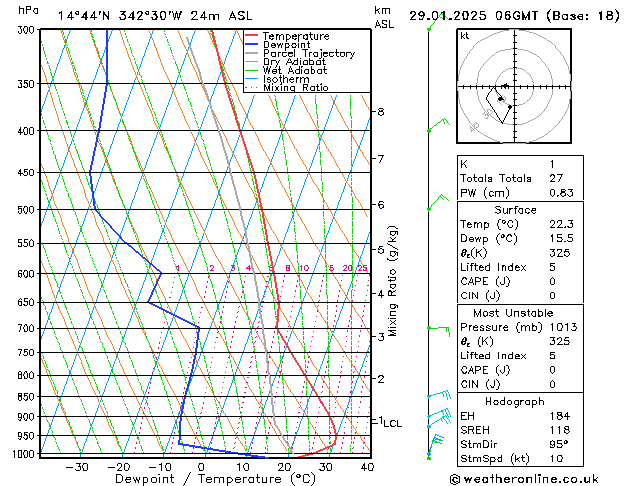The image size is (629, 486).
Task: Click the wind barb at 700 hPa
Action: point(439,330)
